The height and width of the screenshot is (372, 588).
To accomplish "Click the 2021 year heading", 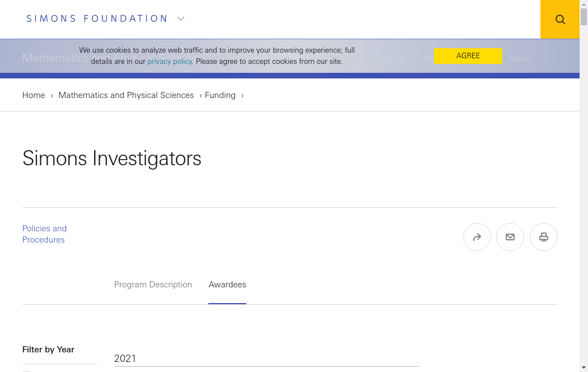I will (125, 359).
